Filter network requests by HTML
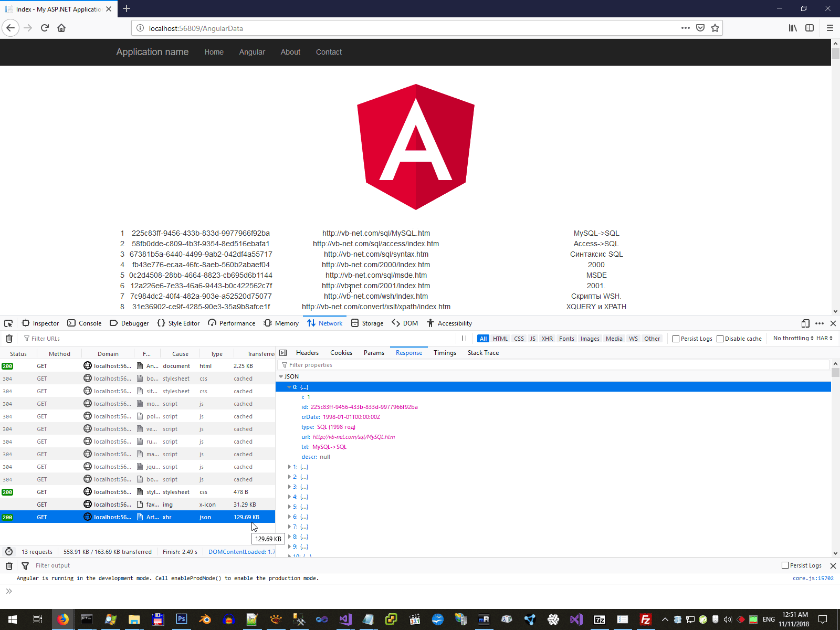840x630 pixels. click(x=500, y=339)
